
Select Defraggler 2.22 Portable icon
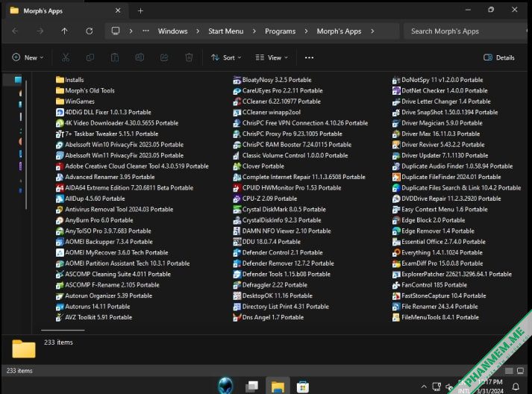point(237,285)
